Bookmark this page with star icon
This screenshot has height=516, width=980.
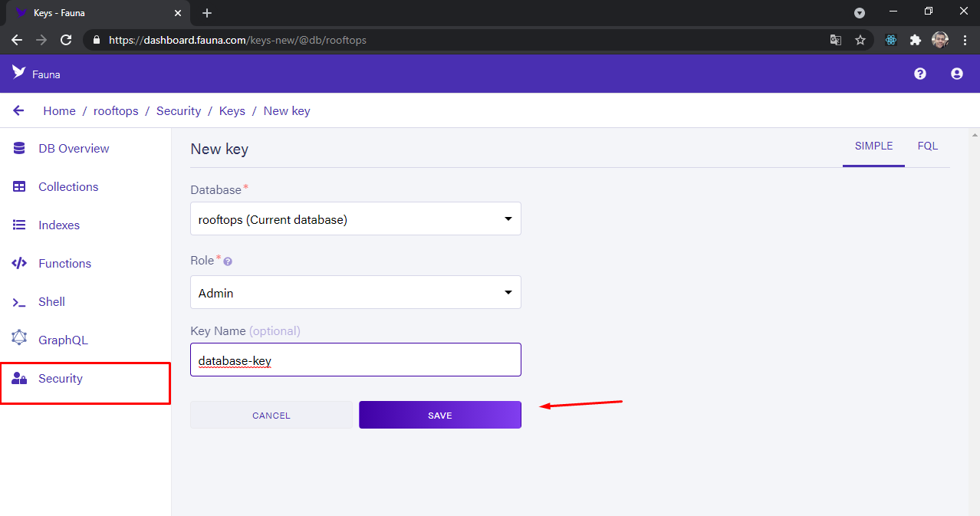[860, 40]
